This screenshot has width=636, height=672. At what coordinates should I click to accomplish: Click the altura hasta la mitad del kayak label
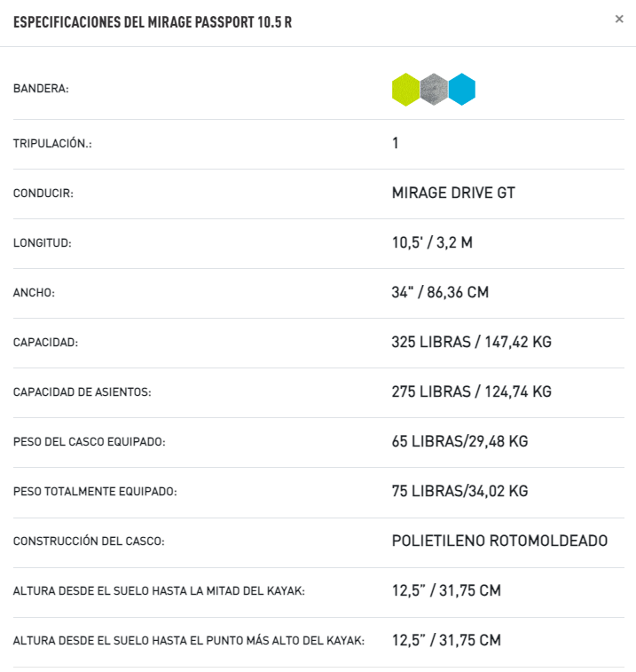point(159,591)
